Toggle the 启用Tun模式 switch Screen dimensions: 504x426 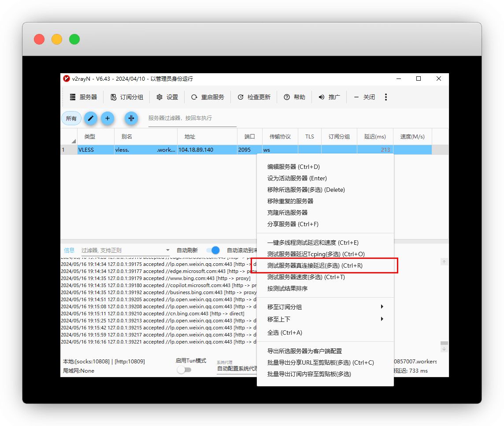[x=184, y=370]
